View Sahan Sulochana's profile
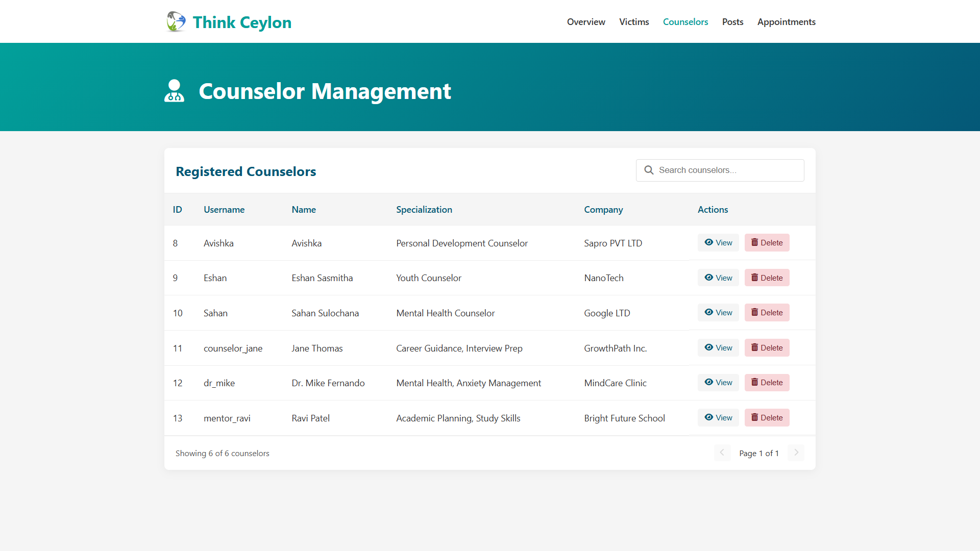 tap(718, 313)
